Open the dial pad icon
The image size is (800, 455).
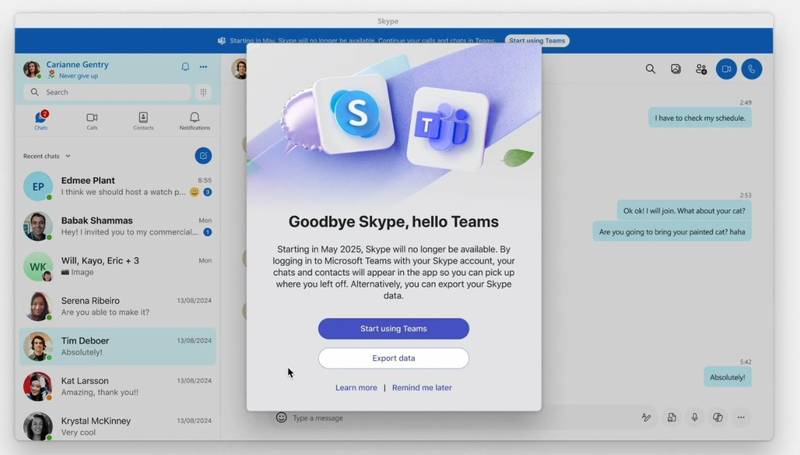tap(203, 92)
